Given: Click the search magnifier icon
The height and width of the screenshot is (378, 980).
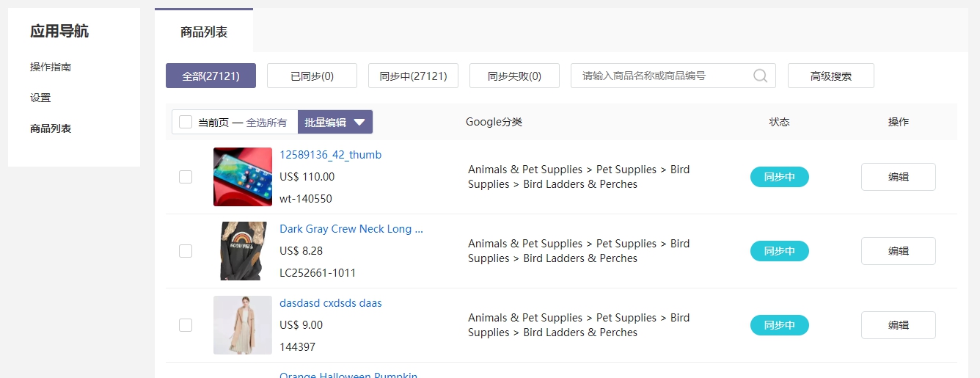Looking at the screenshot, I should [761, 76].
